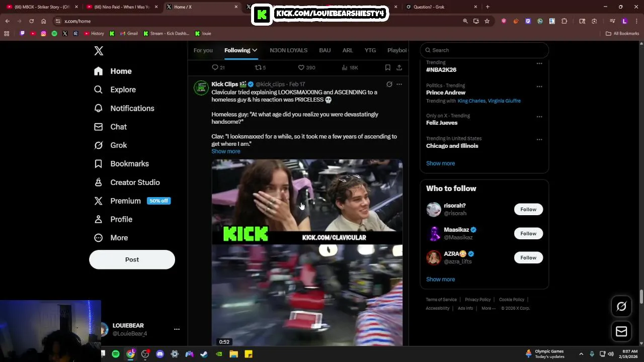
Task: Open Creator Studio
Action: point(127,183)
